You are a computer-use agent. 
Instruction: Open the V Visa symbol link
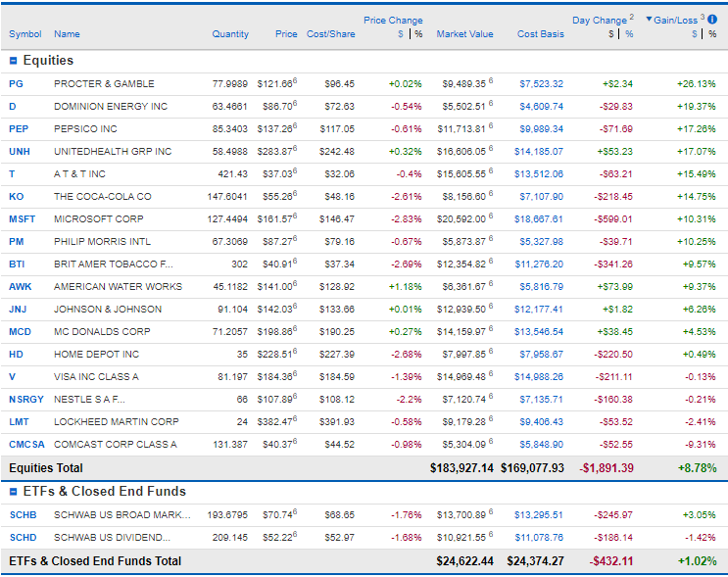point(12,377)
